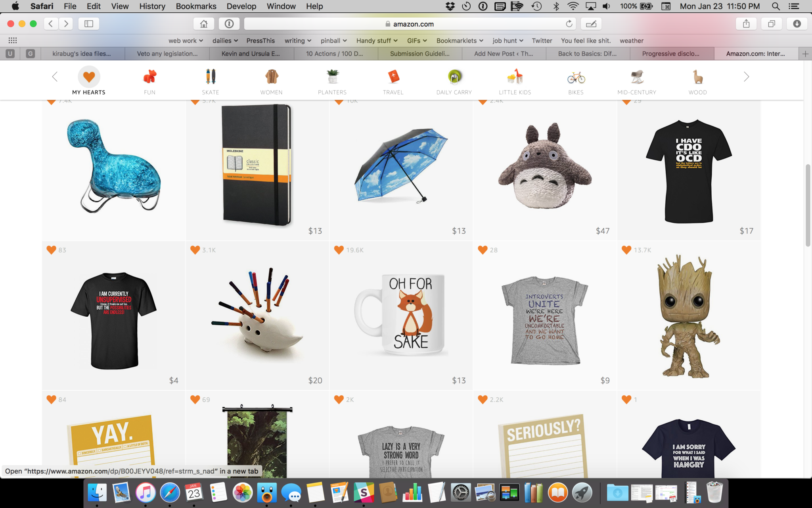Show the Safari sidebar
The image size is (812, 508).
(89, 24)
